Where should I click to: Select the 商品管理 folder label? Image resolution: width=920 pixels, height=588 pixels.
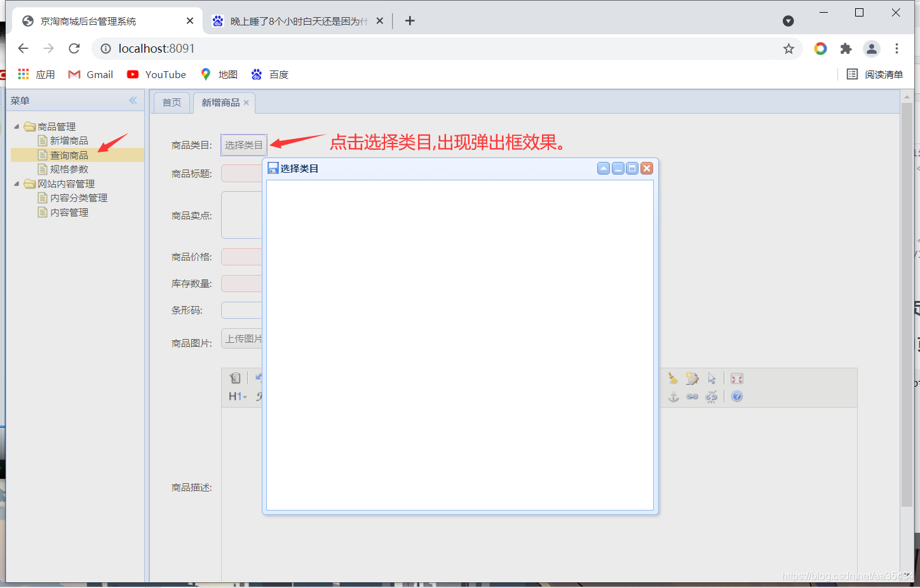tap(56, 126)
